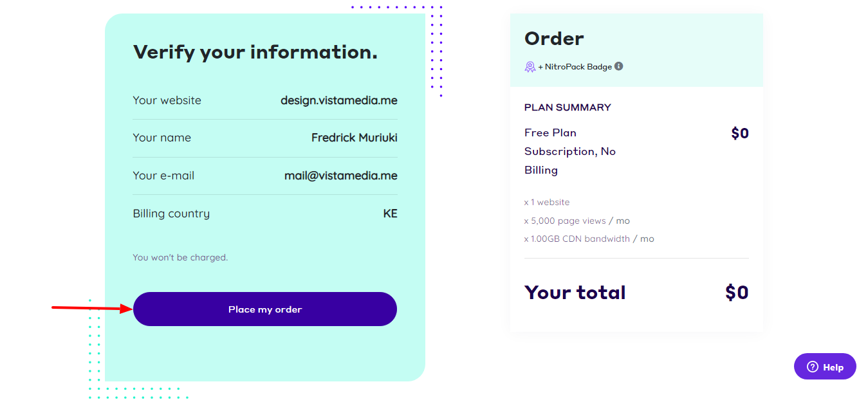Viewport: 868px width, 402px height.
Task: Click the NitroPack Badge ribbon icon
Action: click(x=530, y=67)
